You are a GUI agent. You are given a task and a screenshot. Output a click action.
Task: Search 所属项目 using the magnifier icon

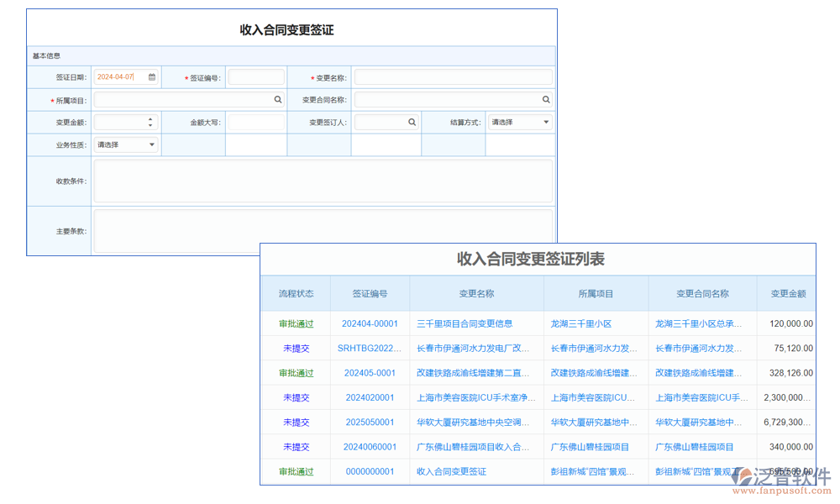pos(277,98)
